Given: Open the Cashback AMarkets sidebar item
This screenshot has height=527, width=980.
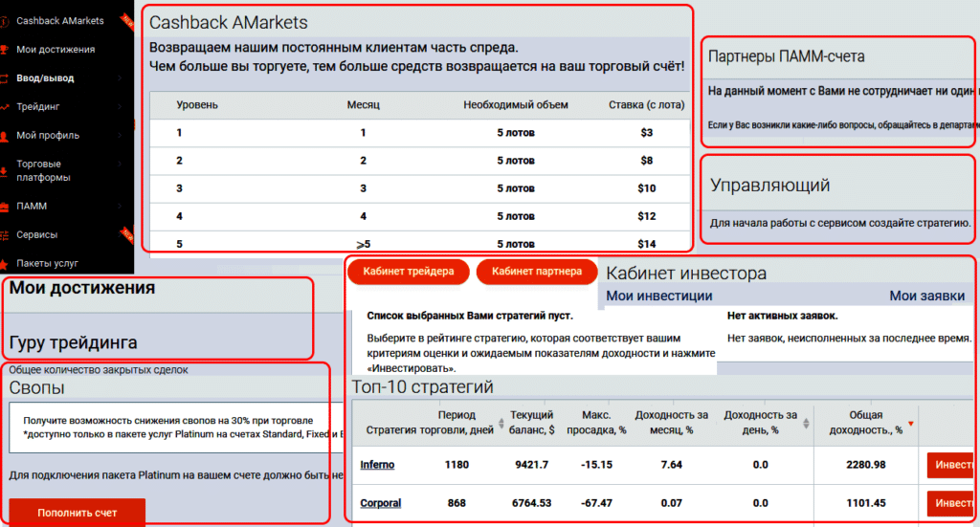Looking at the screenshot, I should (60, 21).
